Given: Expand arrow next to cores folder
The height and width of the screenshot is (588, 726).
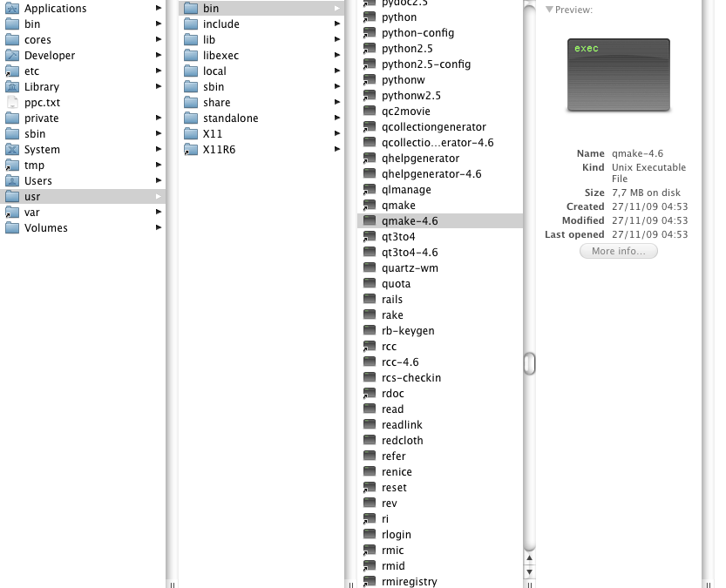Looking at the screenshot, I should 159,39.
